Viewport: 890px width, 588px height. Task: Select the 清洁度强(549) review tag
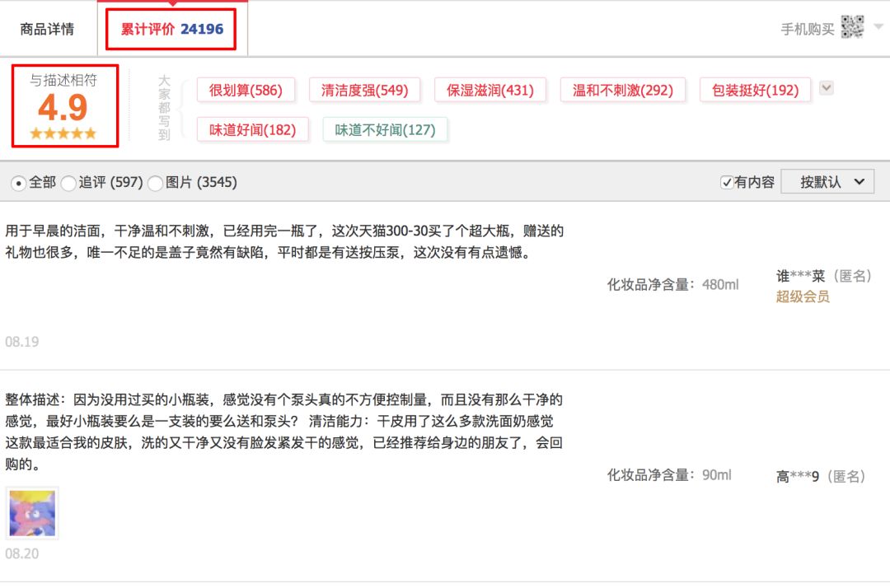(x=364, y=90)
